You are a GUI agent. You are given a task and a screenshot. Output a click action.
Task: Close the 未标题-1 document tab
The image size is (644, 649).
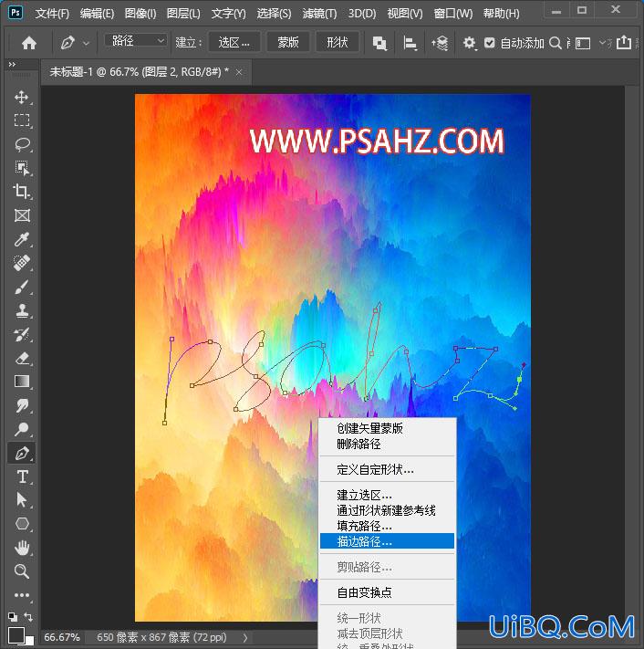pyautogui.click(x=239, y=72)
